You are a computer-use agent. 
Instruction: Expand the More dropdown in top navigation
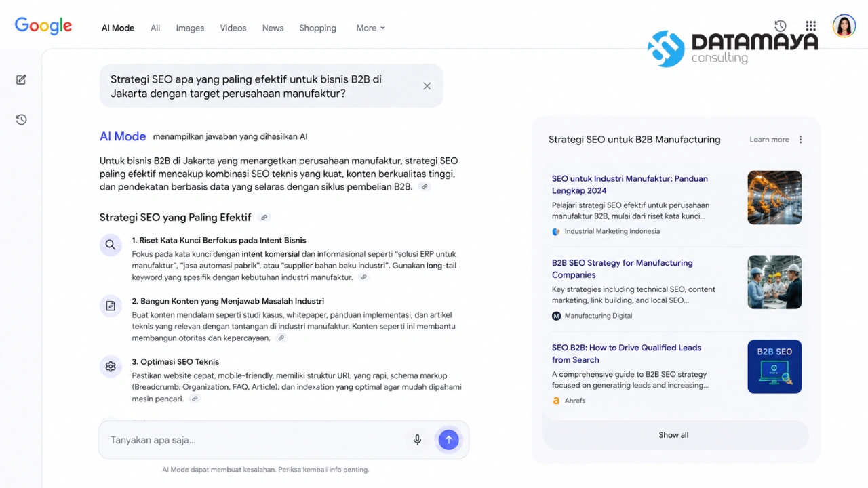[x=371, y=28]
